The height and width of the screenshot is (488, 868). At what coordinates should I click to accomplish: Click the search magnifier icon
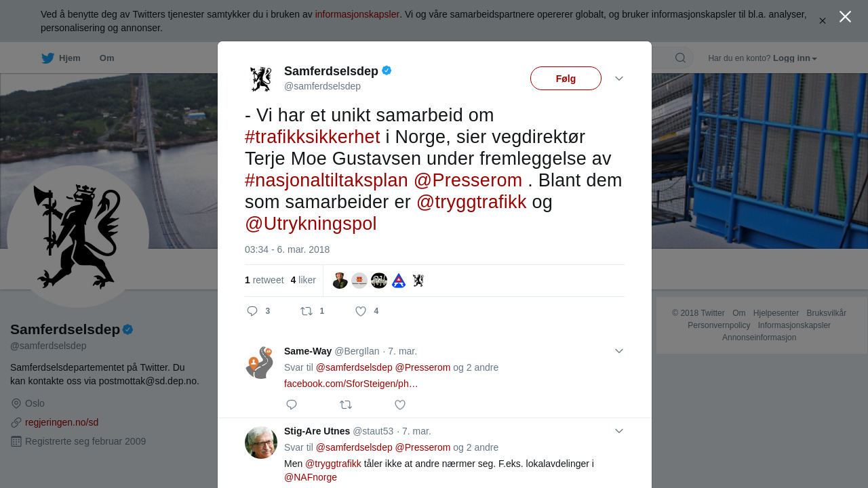[x=680, y=58]
